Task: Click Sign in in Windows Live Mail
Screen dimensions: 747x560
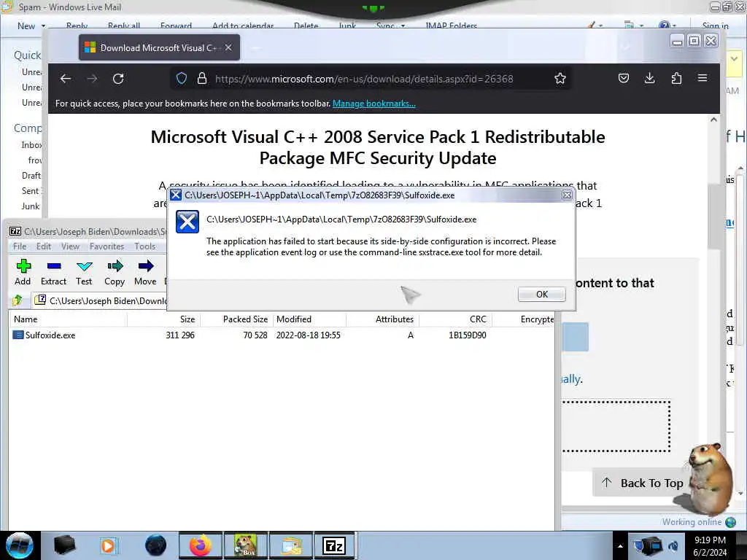Action: coord(715,26)
